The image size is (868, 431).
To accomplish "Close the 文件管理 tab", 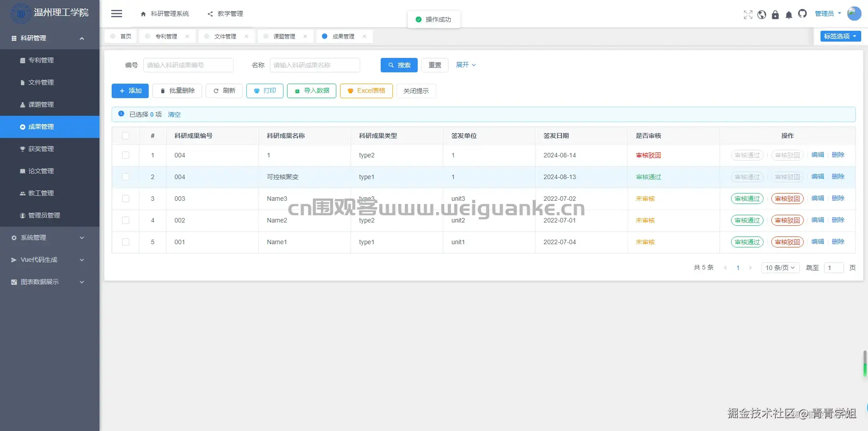I will coord(246,36).
